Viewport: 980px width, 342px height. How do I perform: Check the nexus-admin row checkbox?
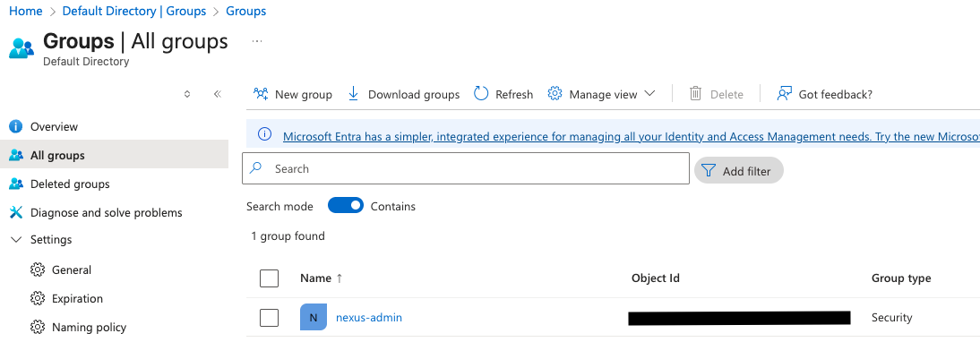(269, 318)
